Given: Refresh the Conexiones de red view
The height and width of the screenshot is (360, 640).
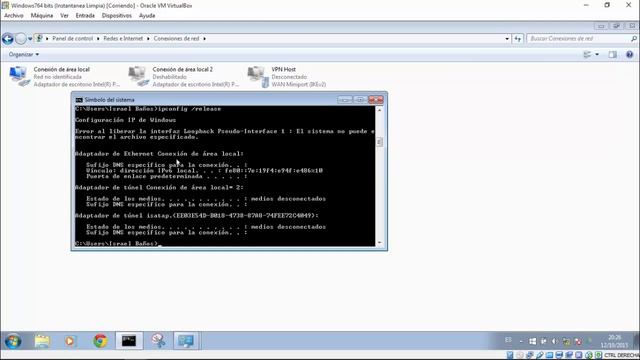Looking at the screenshot, I should [x=518, y=39].
